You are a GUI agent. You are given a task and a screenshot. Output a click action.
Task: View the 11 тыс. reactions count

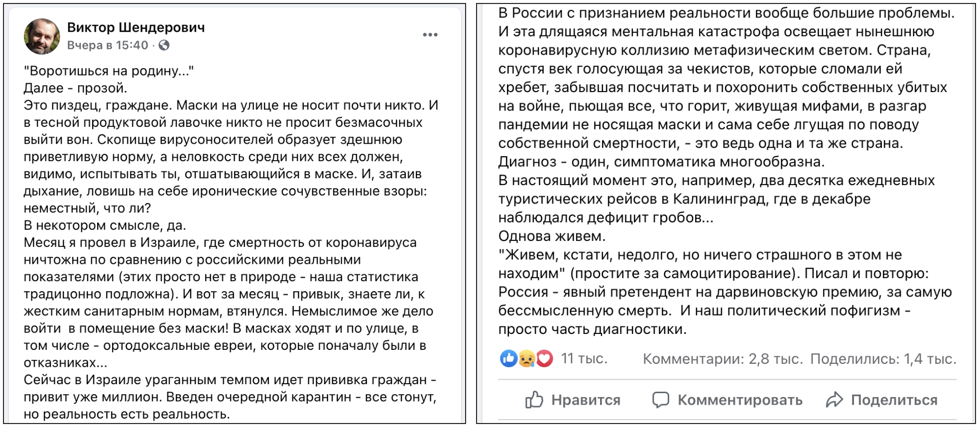point(584,358)
